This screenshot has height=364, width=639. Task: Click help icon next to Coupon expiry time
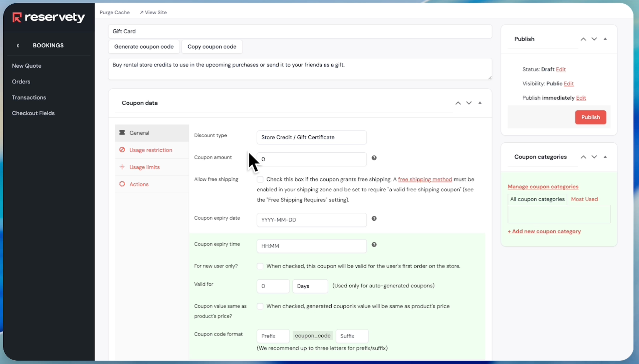point(374,245)
